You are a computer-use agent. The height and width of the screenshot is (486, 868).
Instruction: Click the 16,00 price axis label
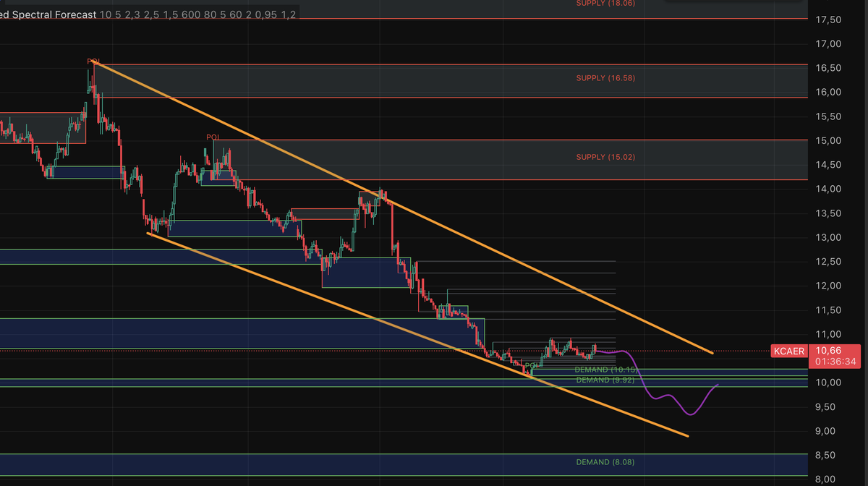(827, 92)
